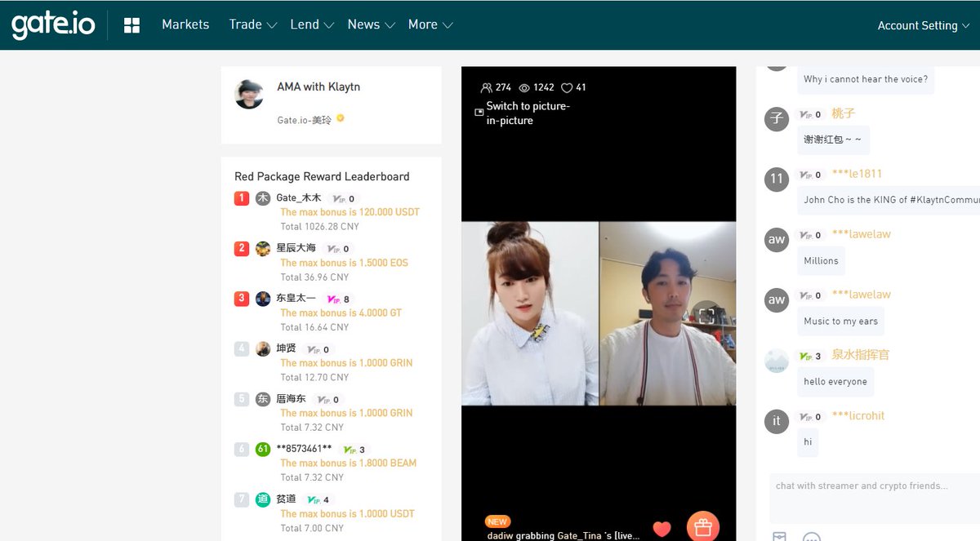Click chat user 泉水指挥官 name
Screen dimensions: 980x541
(861, 355)
